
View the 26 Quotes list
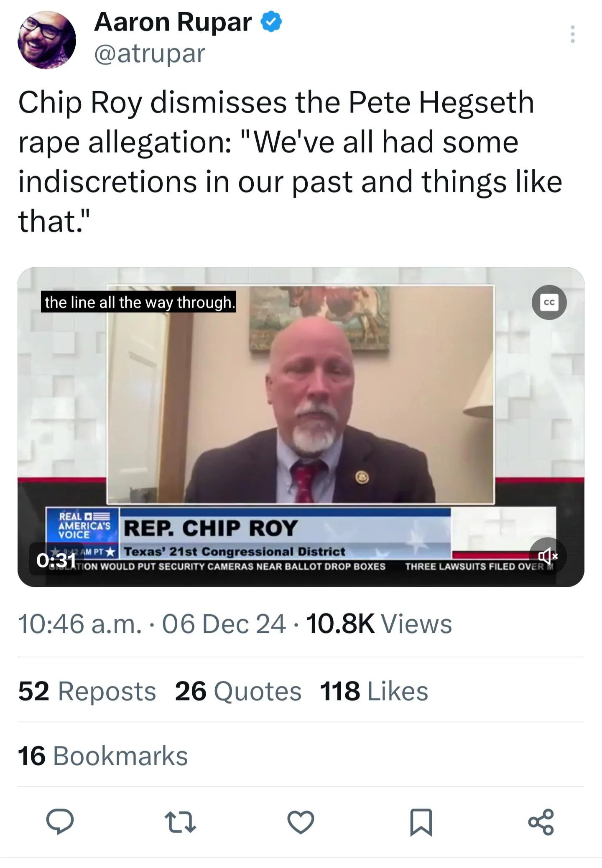coord(238,691)
